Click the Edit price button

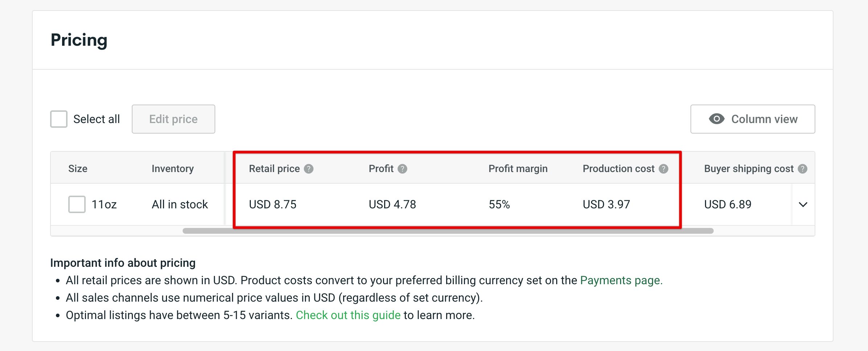173,119
